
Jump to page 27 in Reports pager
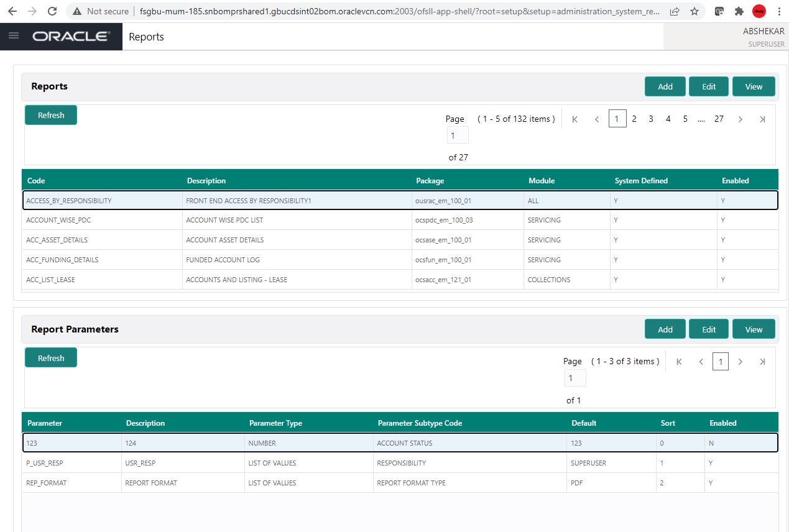[x=719, y=119]
